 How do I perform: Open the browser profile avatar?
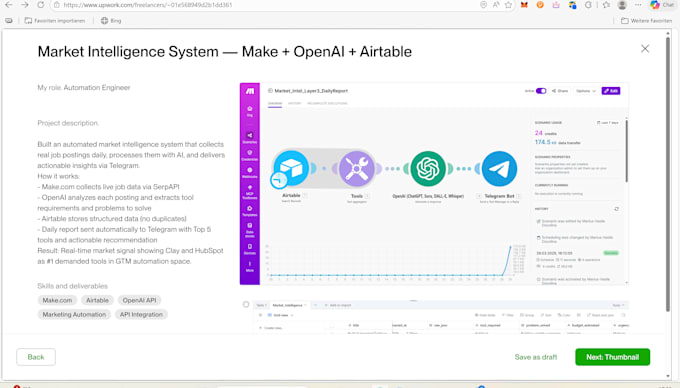click(x=622, y=5)
